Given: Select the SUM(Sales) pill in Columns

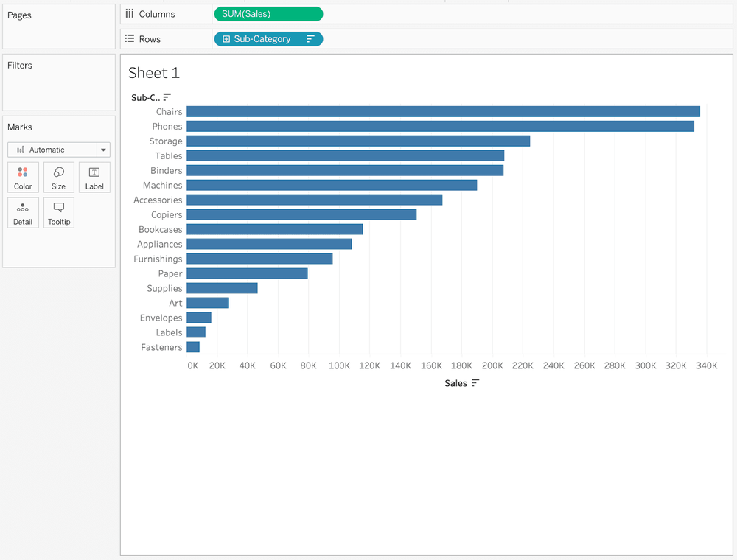Looking at the screenshot, I should [x=268, y=14].
